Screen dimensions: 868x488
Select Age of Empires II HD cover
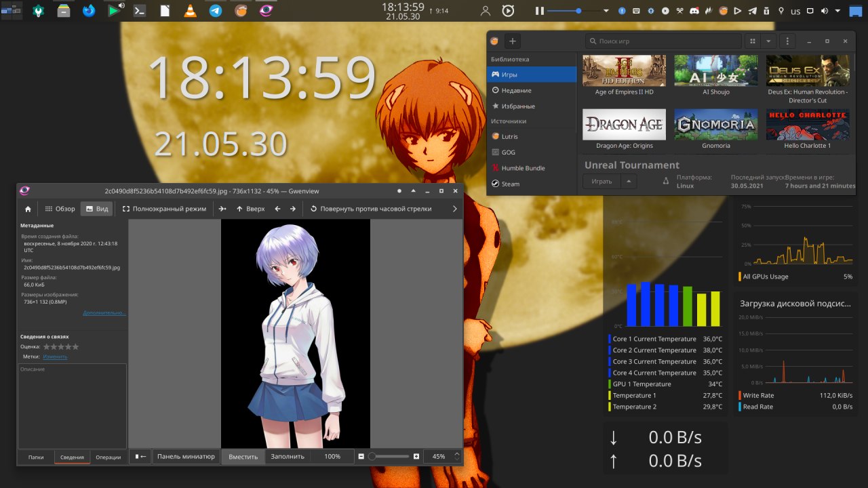point(624,70)
